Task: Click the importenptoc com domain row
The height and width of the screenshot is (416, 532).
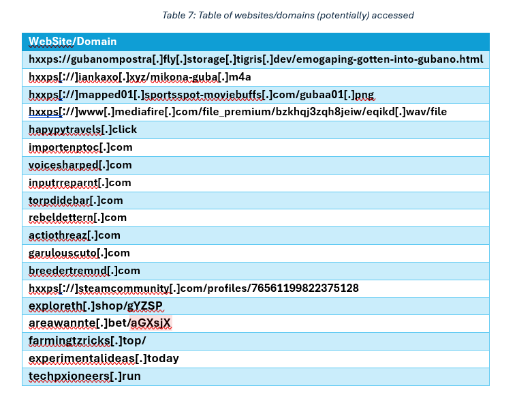Action: click(x=80, y=147)
